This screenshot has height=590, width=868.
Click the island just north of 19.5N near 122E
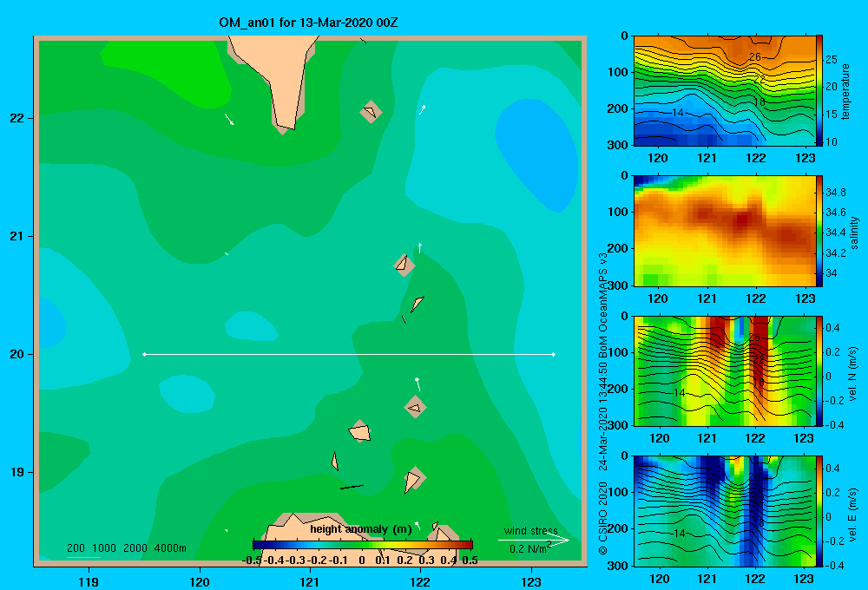pos(415,408)
